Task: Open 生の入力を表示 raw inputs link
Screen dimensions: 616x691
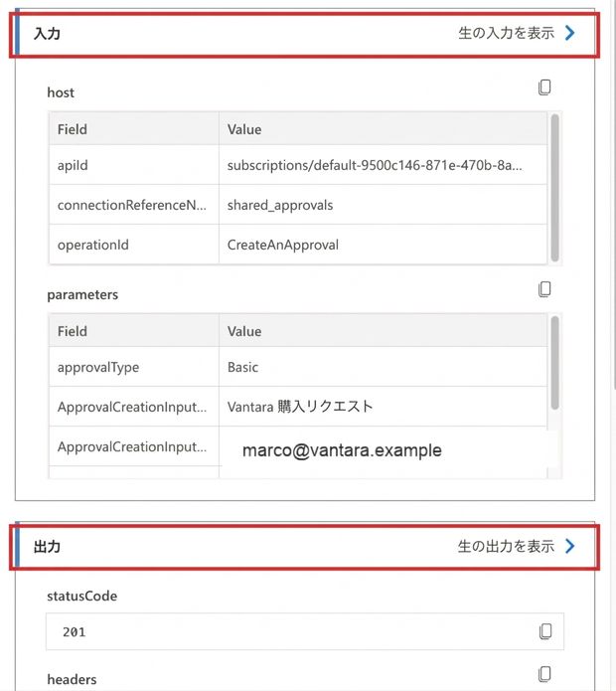Action: (x=506, y=33)
